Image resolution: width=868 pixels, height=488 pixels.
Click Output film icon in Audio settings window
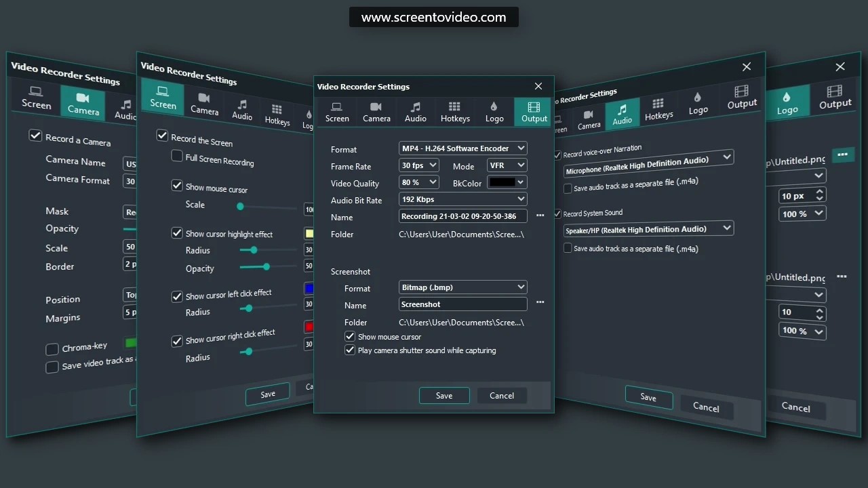[741, 91]
